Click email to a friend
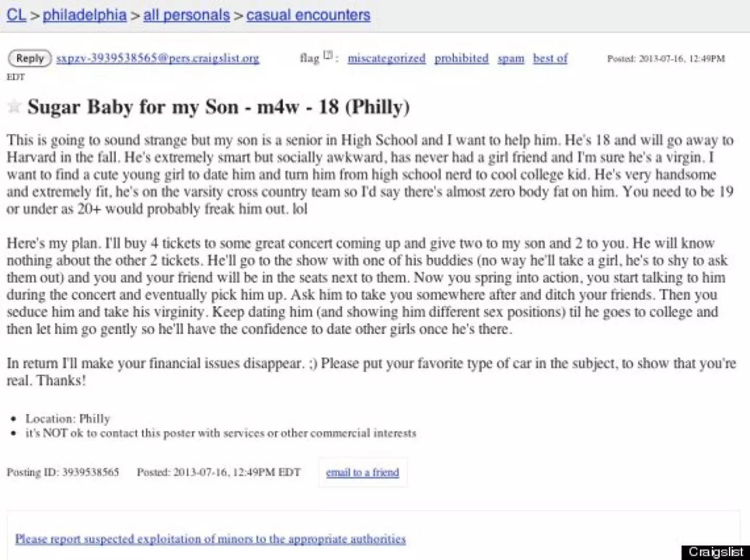The image size is (750, 560). point(362,472)
